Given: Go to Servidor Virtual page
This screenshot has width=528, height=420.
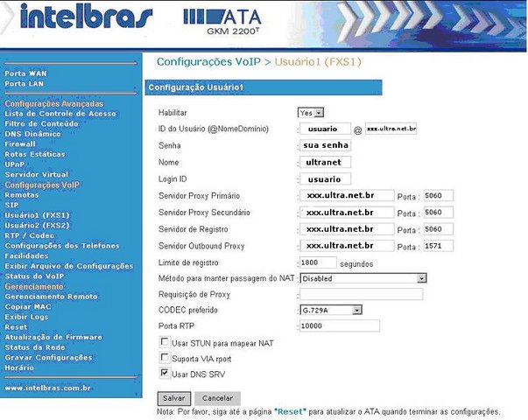Looking at the screenshot, I should (37, 175).
